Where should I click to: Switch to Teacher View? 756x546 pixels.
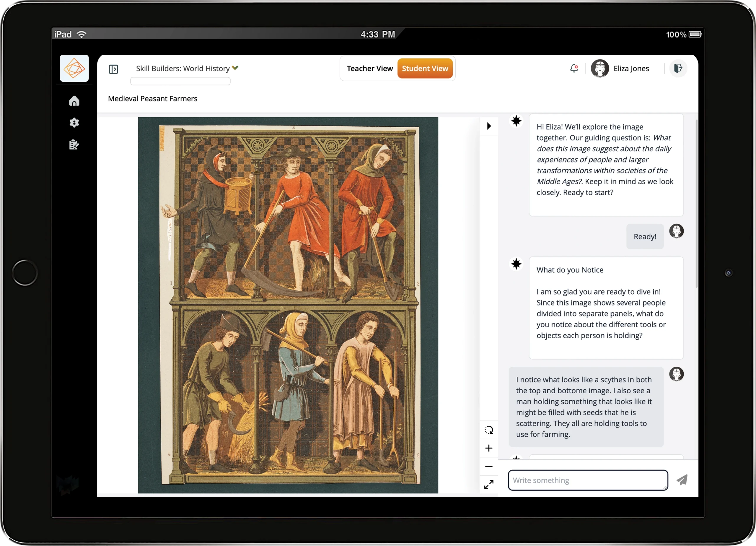point(370,68)
